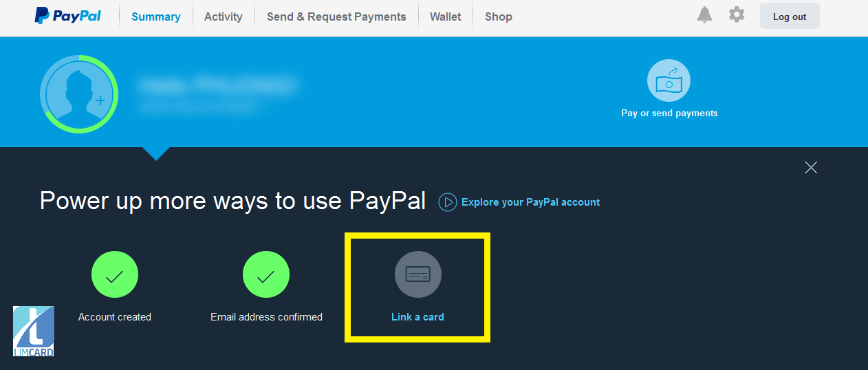The width and height of the screenshot is (868, 370).
Task: Click the profile photo avatar
Action: click(x=79, y=94)
